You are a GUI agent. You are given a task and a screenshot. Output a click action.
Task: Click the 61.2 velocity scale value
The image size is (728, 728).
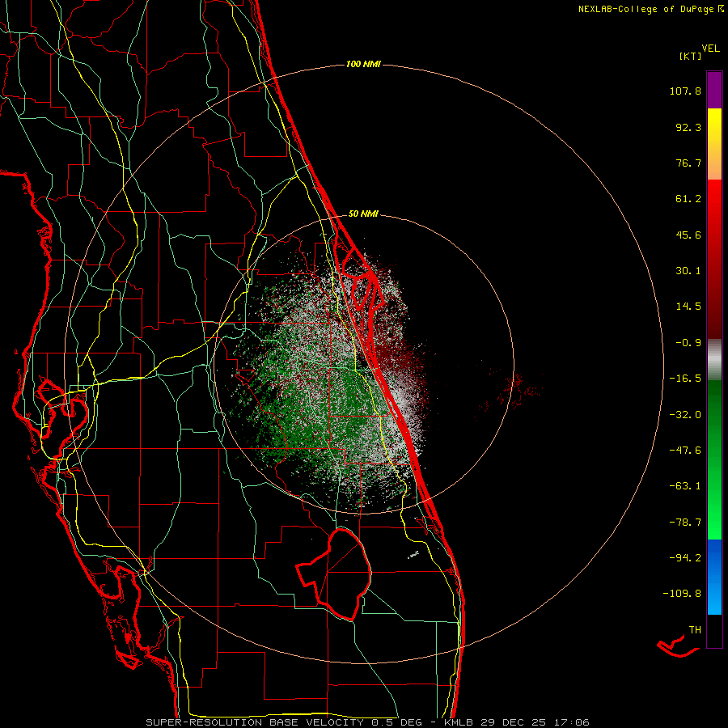tap(688, 199)
